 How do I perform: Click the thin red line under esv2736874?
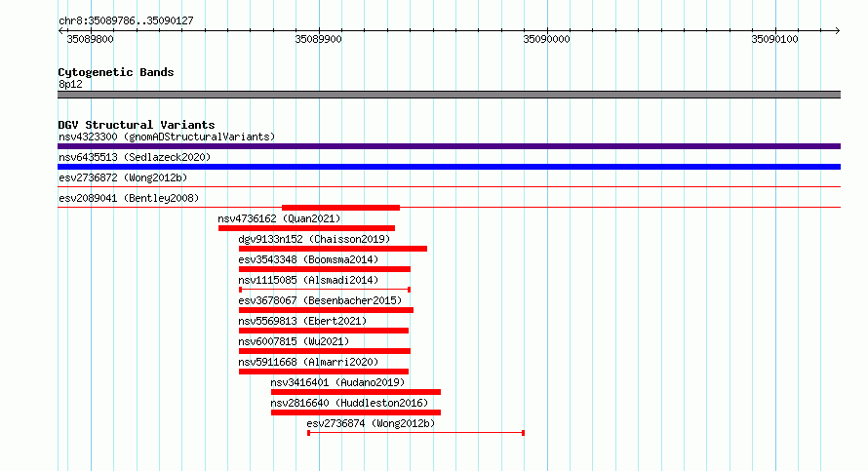415,433
